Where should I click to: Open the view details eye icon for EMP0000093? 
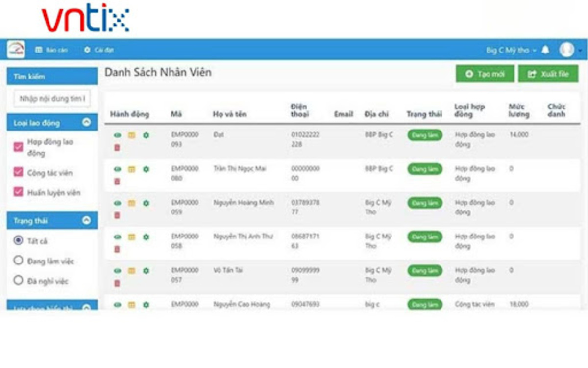(117, 134)
